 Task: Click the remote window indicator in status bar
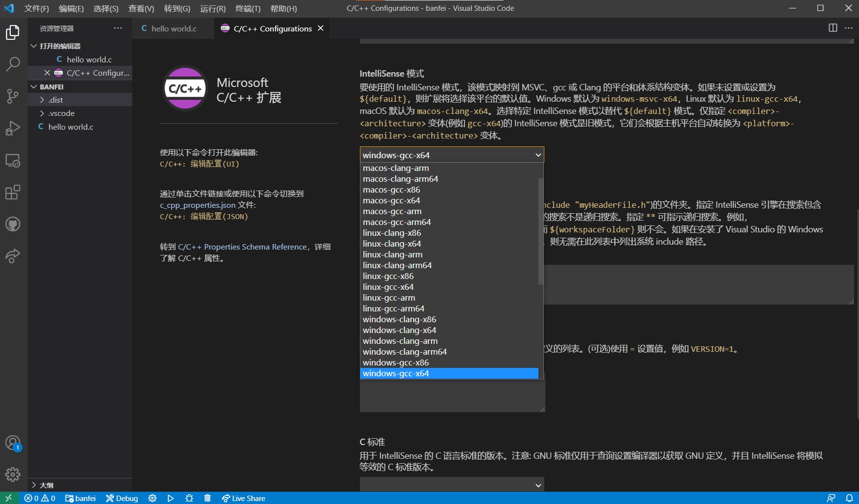pyautogui.click(x=9, y=498)
